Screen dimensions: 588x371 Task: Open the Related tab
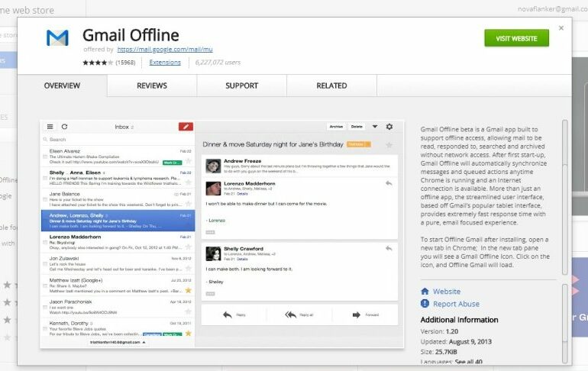coord(331,85)
